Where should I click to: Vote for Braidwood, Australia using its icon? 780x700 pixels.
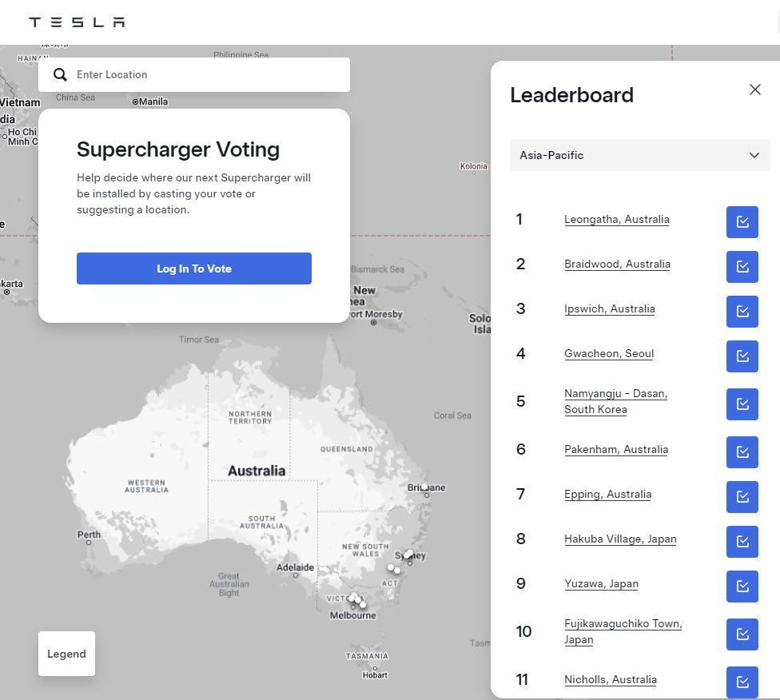(x=742, y=267)
